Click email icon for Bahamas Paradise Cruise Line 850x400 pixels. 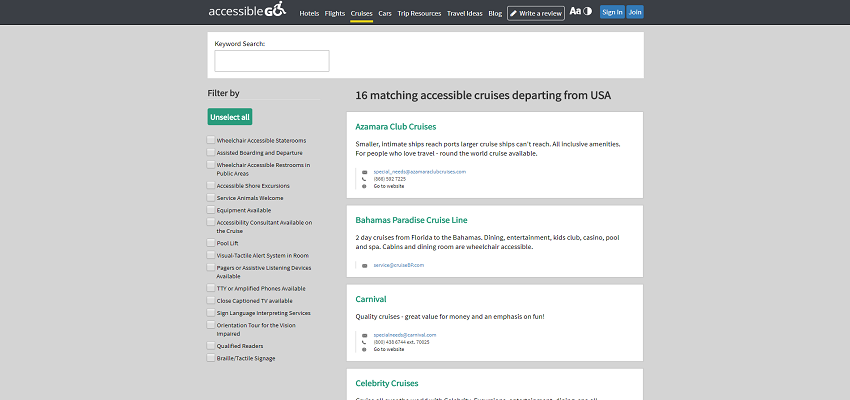(x=364, y=265)
